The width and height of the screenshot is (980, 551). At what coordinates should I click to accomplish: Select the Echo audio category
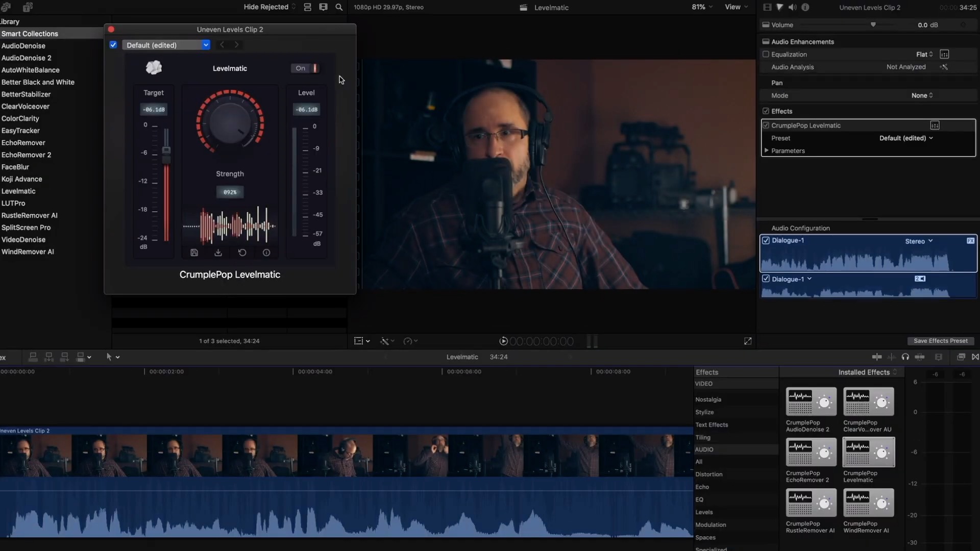pyautogui.click(x=702, y=487)
